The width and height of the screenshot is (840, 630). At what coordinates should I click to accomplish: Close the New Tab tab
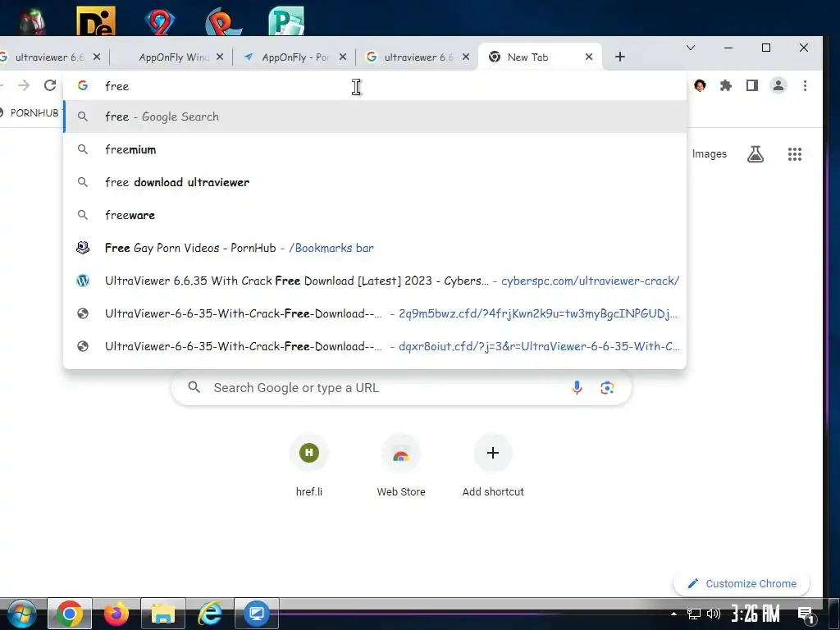click(x=589, y=57)
